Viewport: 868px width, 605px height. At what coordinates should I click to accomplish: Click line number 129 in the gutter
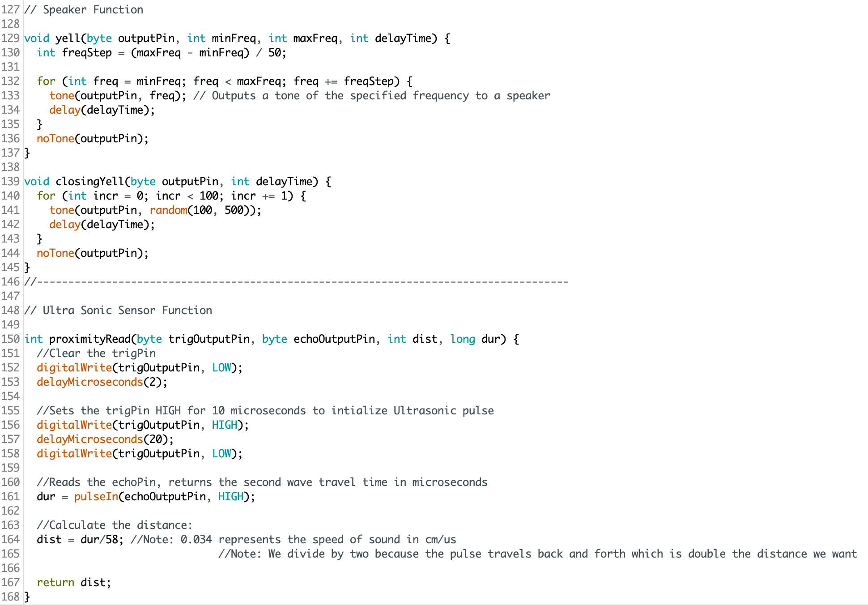click(10, 38)
